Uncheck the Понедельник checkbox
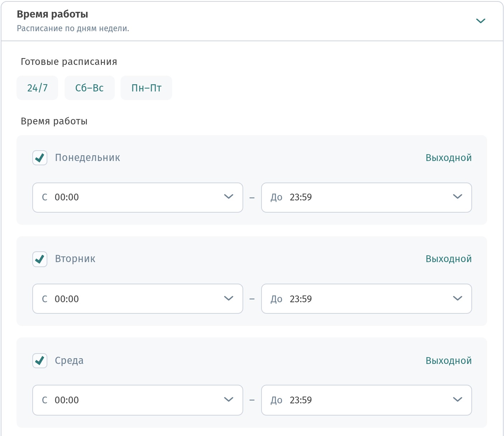This screenshot has width=504, height=436. pos(40,158)
